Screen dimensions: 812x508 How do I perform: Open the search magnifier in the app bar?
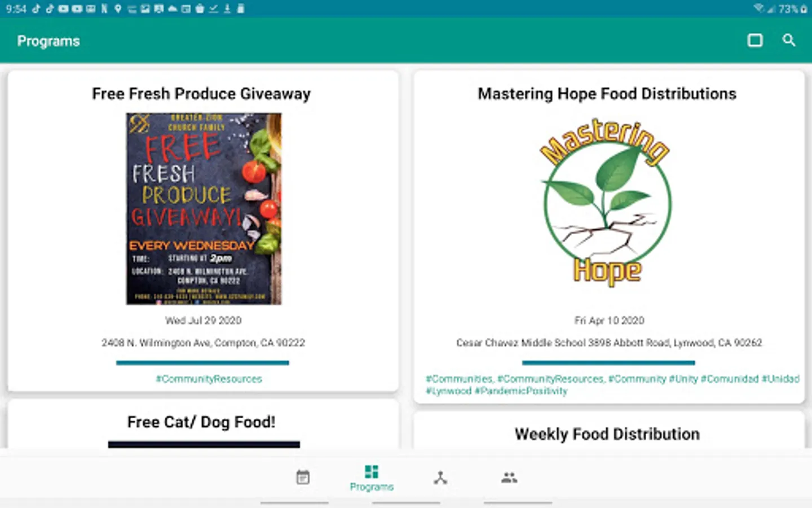[789, 40]
